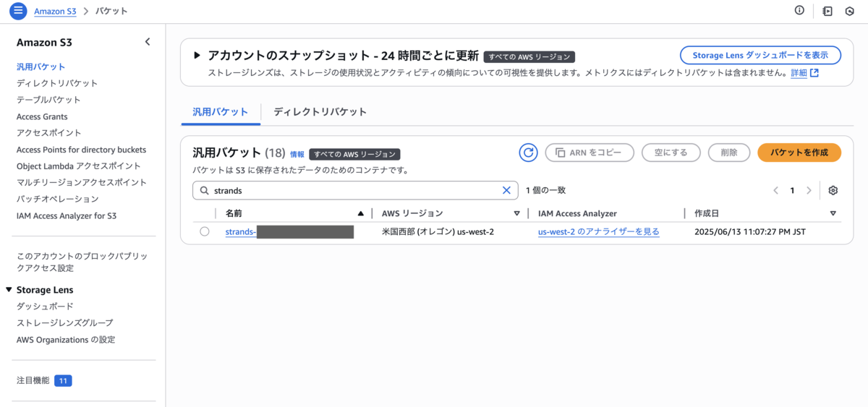Open us-west-2 のアナライザーを見る link
This screenshot has width=868, height=407.
[599, 232]
